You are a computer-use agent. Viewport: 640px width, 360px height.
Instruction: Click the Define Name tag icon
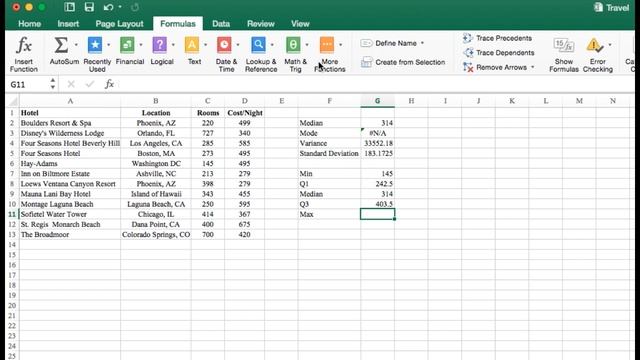tap(366, 43)
